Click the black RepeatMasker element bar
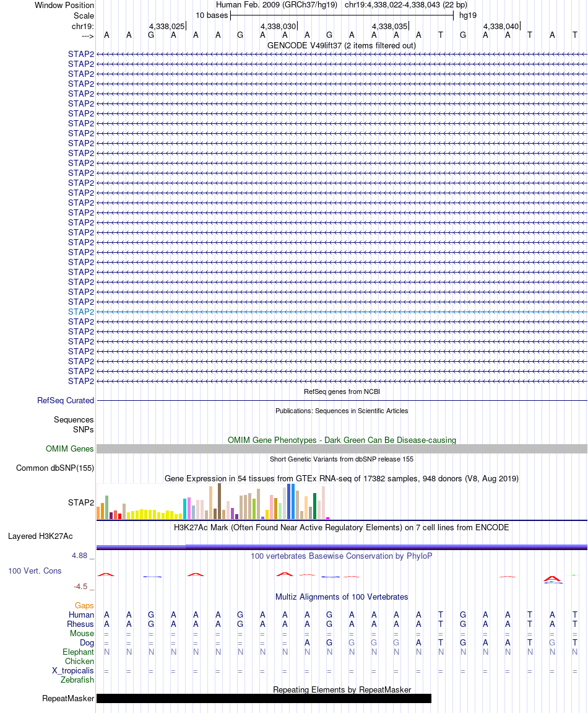This screenshot has height=713, width=588. point(264,699)
